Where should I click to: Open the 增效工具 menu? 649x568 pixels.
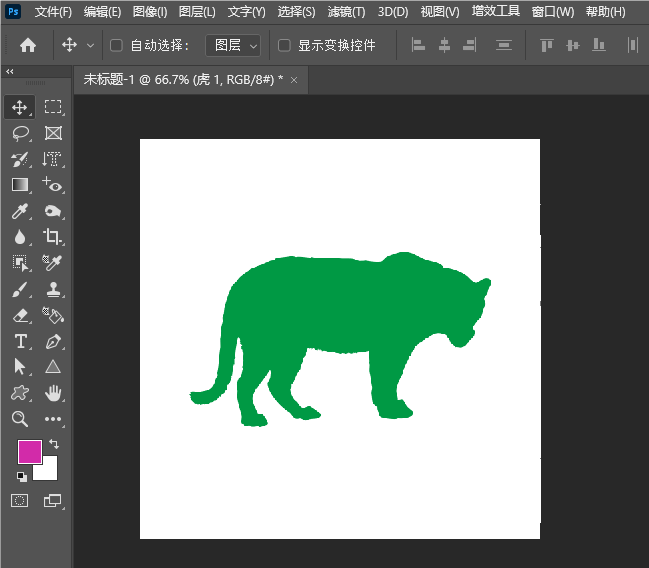point(495,11)
